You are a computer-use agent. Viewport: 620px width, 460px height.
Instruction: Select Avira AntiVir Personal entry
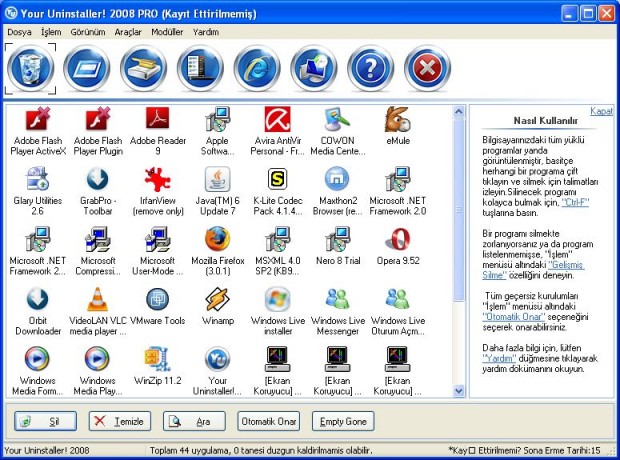[x=278, y=131]
